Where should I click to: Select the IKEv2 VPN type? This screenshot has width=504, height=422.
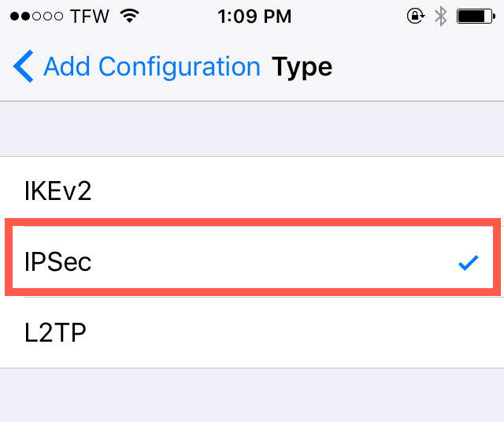(252, 191)
